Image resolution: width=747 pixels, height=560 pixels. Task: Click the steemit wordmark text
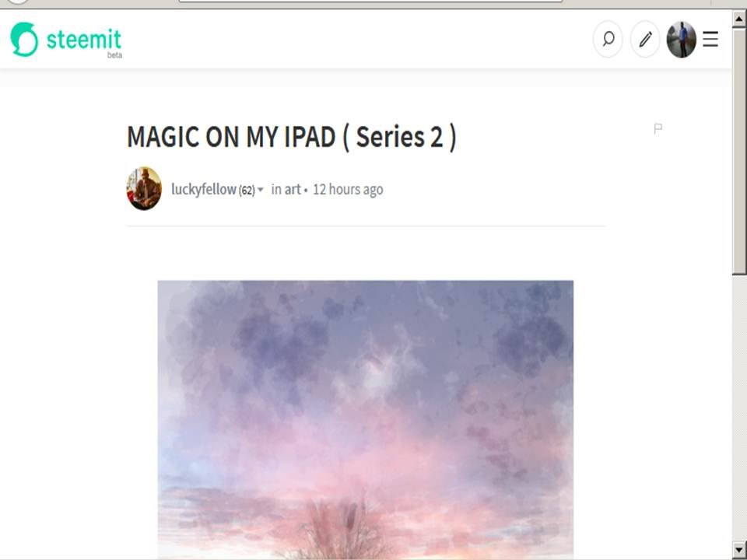pyautogui.click(x=84, y=39)
